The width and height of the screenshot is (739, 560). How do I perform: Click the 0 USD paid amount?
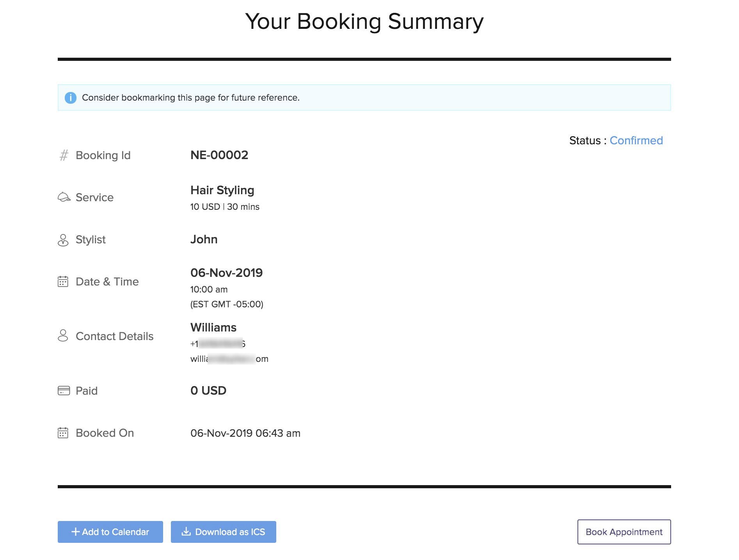(208, 391)
